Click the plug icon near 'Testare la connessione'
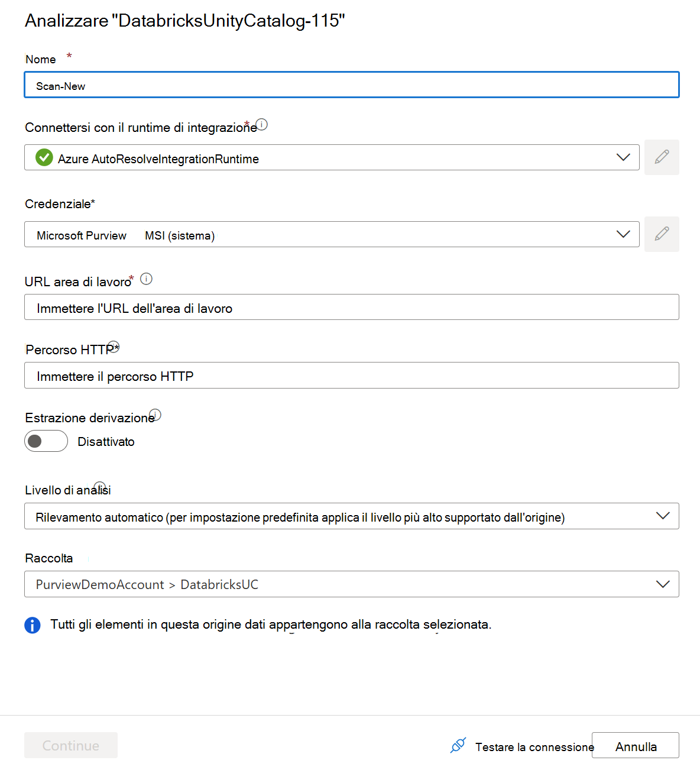The width and height of the screenshot is (700, 770). [x=458, y=746]
